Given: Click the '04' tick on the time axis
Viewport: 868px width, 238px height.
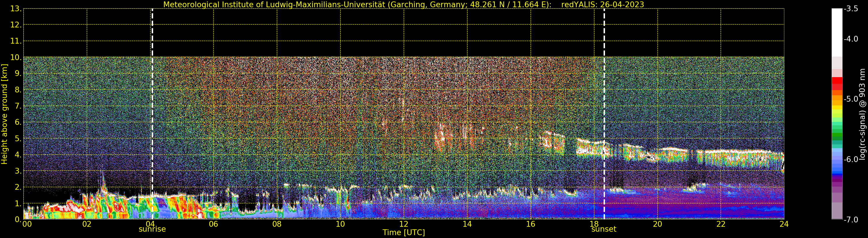Looking at the screenshot, I should tap(150, 224).
